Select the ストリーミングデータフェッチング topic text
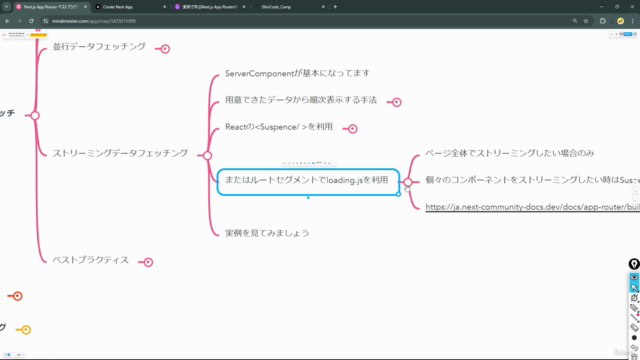 [120, 153]
